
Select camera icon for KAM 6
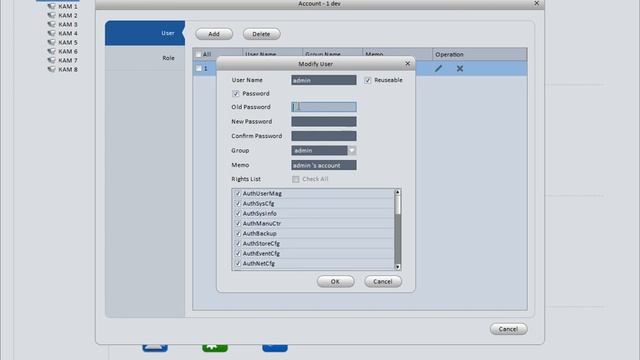tap(51, 51)
